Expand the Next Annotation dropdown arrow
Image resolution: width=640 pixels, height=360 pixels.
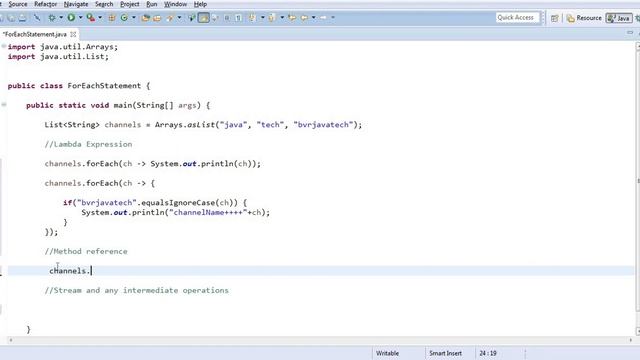pyautogui.click(x=262, y=18)
